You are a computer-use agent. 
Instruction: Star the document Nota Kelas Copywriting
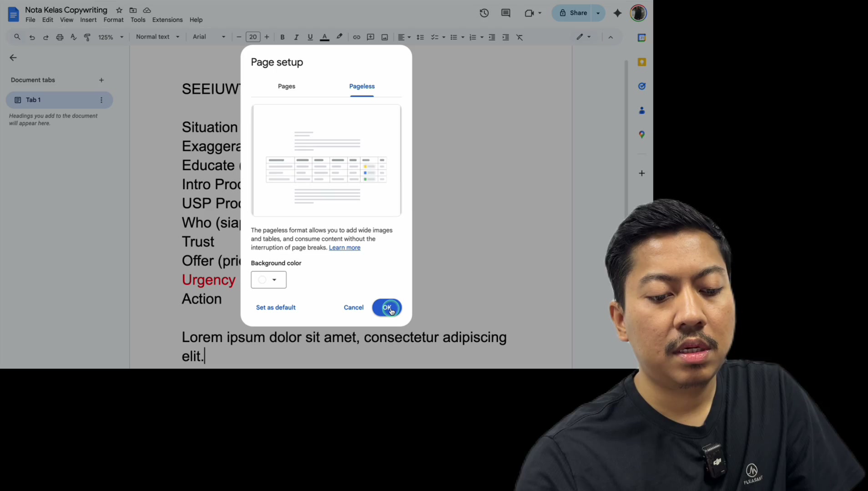click(119, 10)
